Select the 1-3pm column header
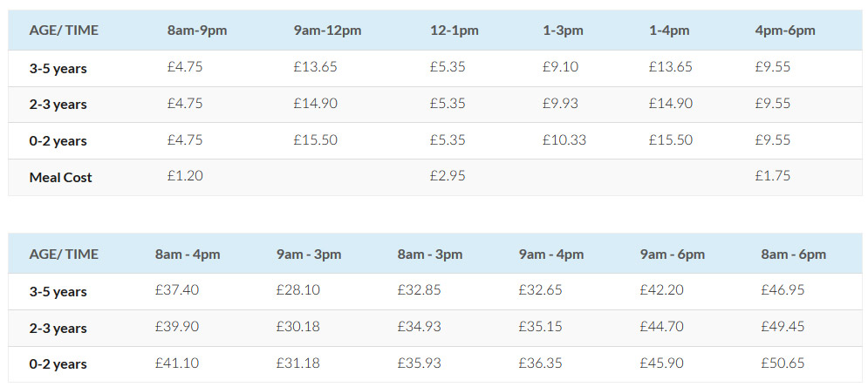 563,31
